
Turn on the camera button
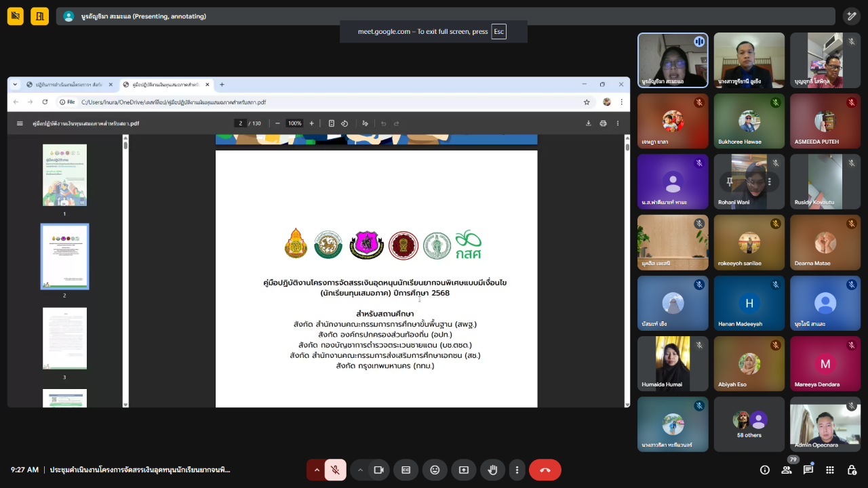coord(379,470)
